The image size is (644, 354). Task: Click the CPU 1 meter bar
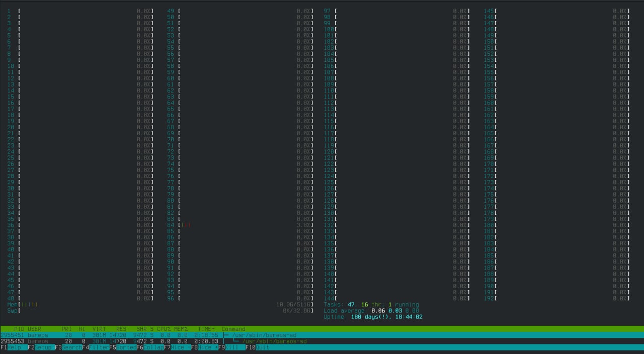point(80,11)
